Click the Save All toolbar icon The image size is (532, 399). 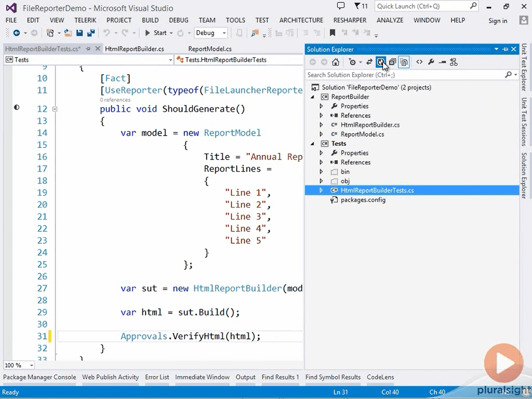[91, 33]
